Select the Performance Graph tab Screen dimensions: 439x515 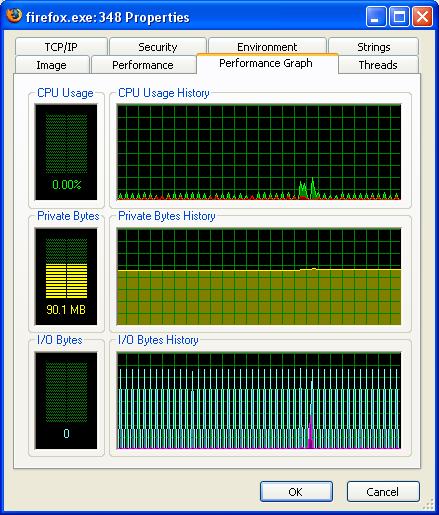pyautogui.click(x=267, y=63)
